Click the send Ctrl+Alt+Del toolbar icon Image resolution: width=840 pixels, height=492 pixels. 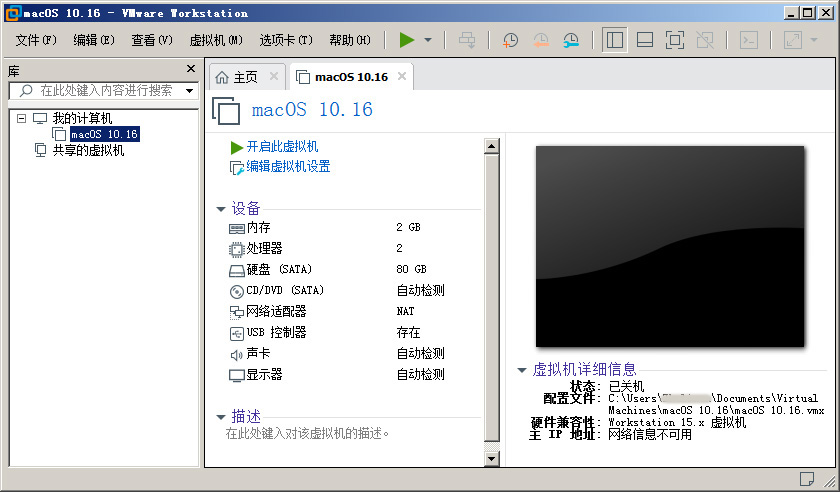click(467, 40)
